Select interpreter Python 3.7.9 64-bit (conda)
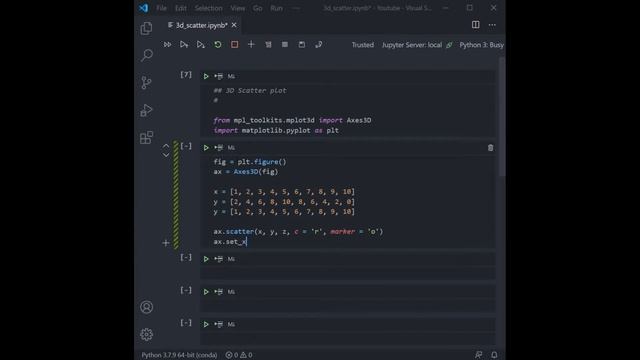The width and height of the screenshot is (640, 360). (x=179, y=355)
